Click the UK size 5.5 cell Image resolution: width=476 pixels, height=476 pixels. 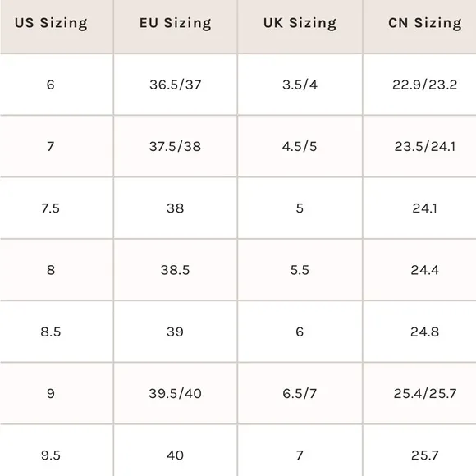[300, 270]
